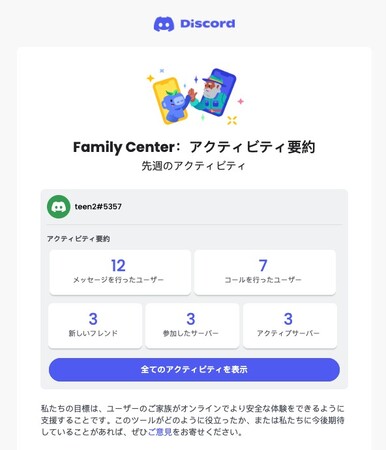Open the 3 アクティブサーバー card
The image size is (387, 450).
290,326
